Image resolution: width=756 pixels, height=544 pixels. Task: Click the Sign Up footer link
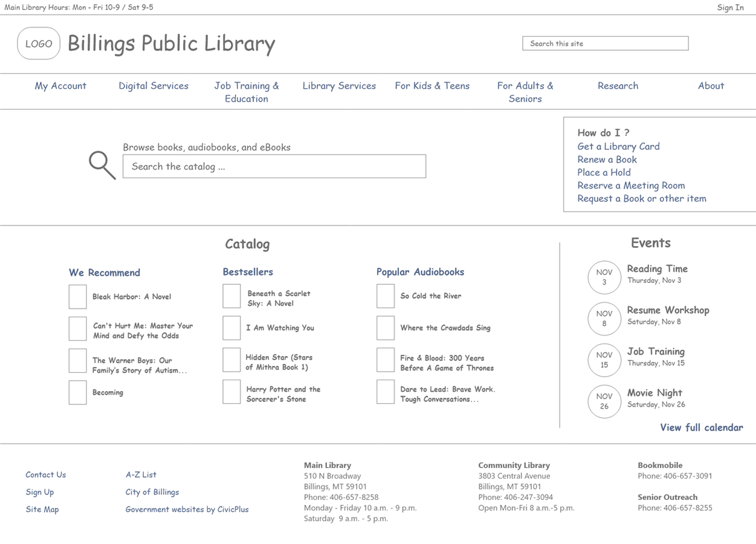click(40, 492)
